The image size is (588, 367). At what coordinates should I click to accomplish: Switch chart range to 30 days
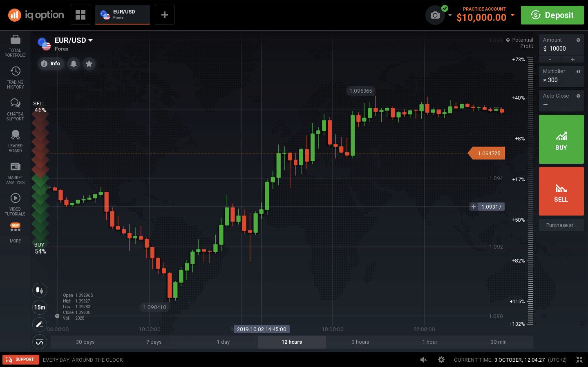85,342
